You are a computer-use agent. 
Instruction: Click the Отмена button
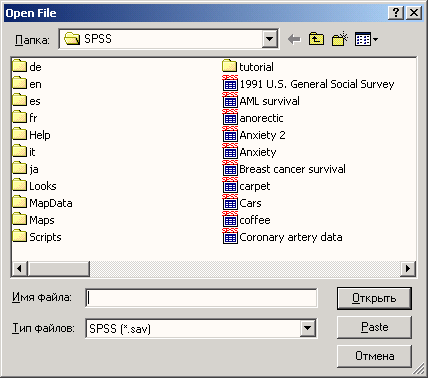point(374,356)
